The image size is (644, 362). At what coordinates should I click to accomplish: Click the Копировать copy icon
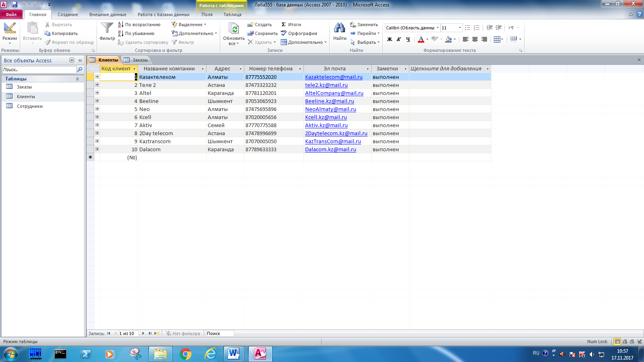coord(47,33)
